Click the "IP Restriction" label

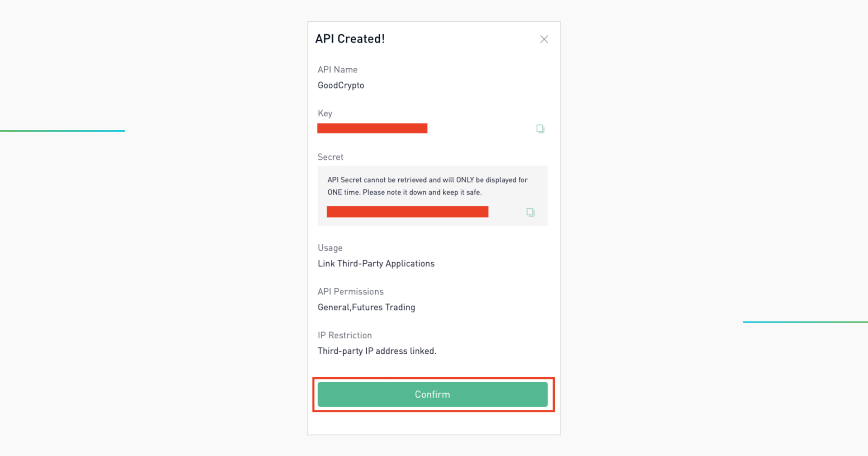point(344,336)
